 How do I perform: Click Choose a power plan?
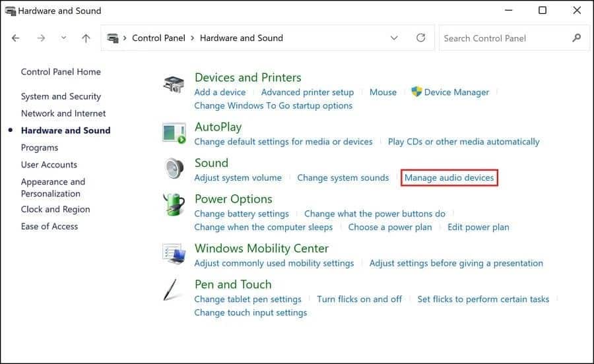390,227
